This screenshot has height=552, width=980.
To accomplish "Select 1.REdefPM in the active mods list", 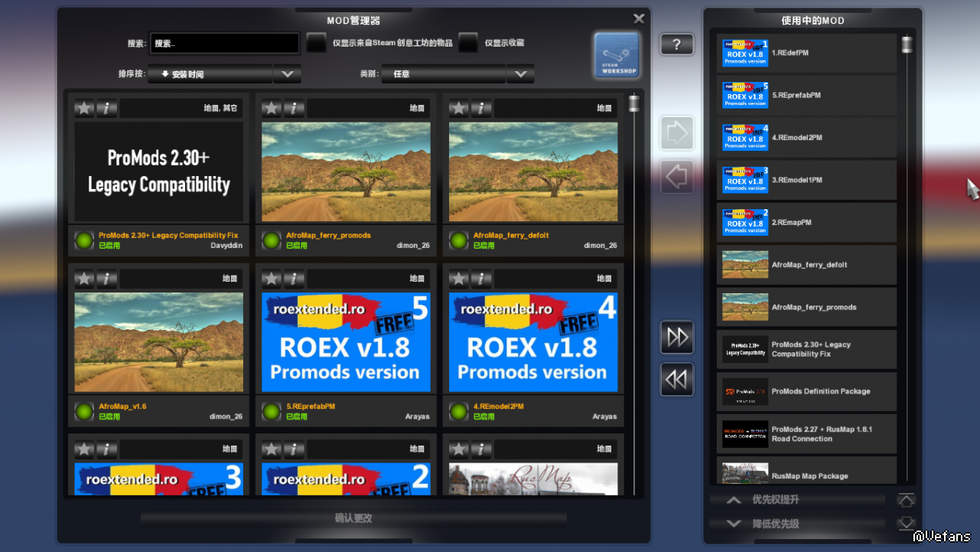I will point(806,53).
